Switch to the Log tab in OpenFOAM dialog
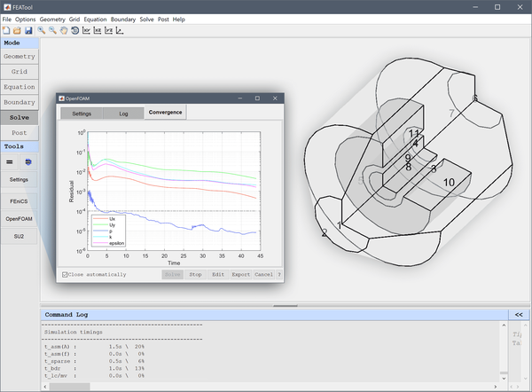This screenshot has width=532, height=392. 123,114
